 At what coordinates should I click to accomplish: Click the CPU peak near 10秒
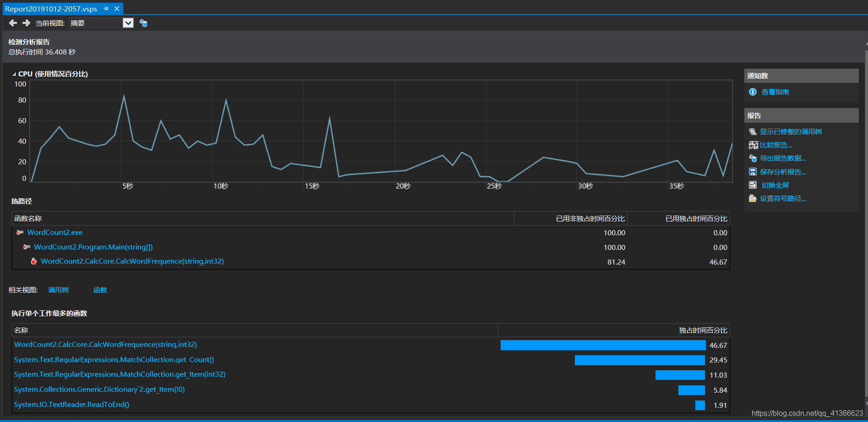pos(226,100)
